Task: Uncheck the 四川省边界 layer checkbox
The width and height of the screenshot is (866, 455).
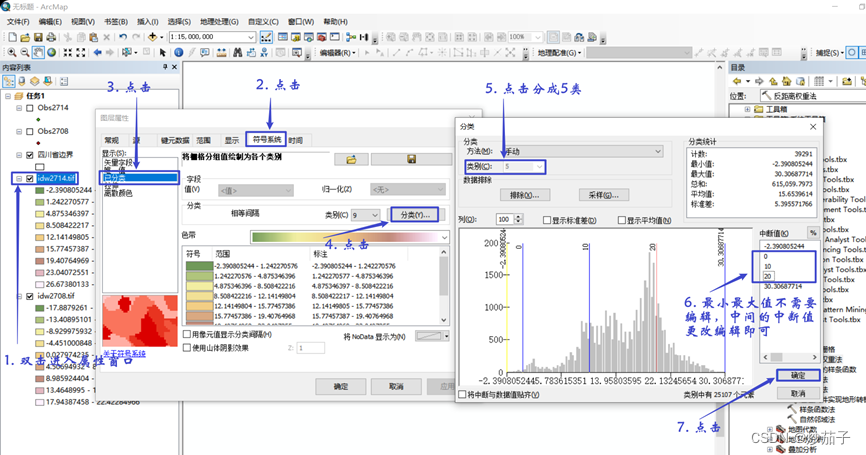Action: [x=30, y=155]
